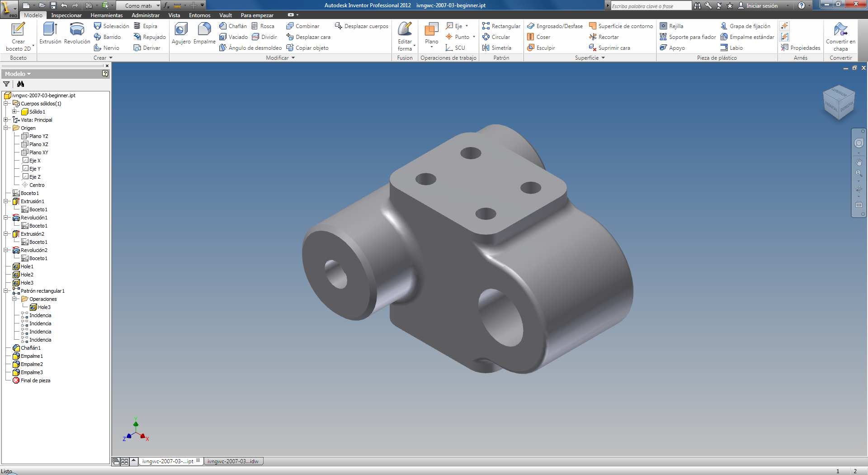The width and height of the screenshot is (868, 475).
Task: Collapse the Origen folder node
Action: pos(6,128)
